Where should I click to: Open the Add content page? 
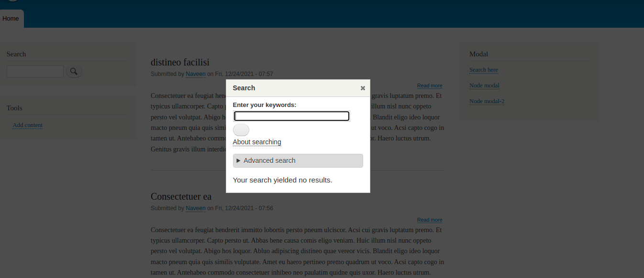click(27, 125)
